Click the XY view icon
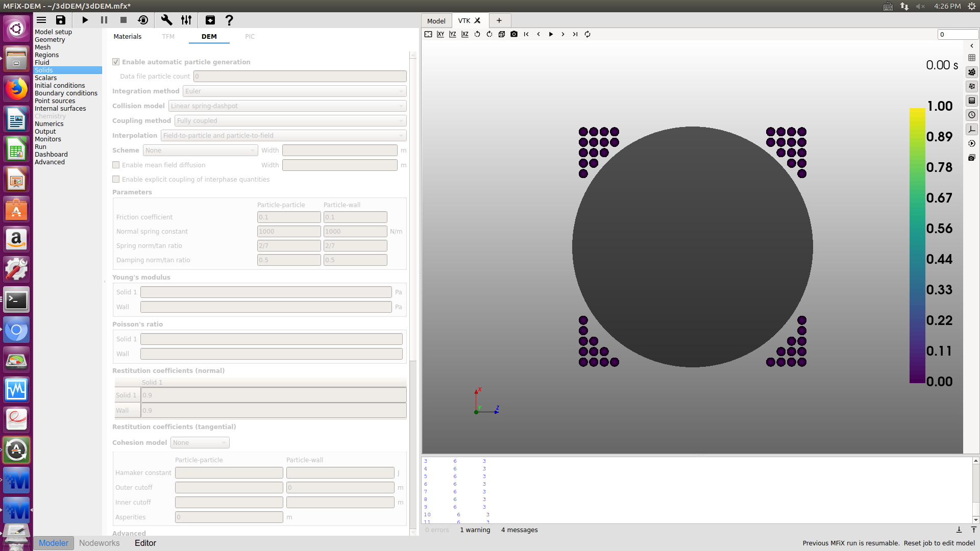The width and height of the screenshot is (980, 551). click(440, 34)
